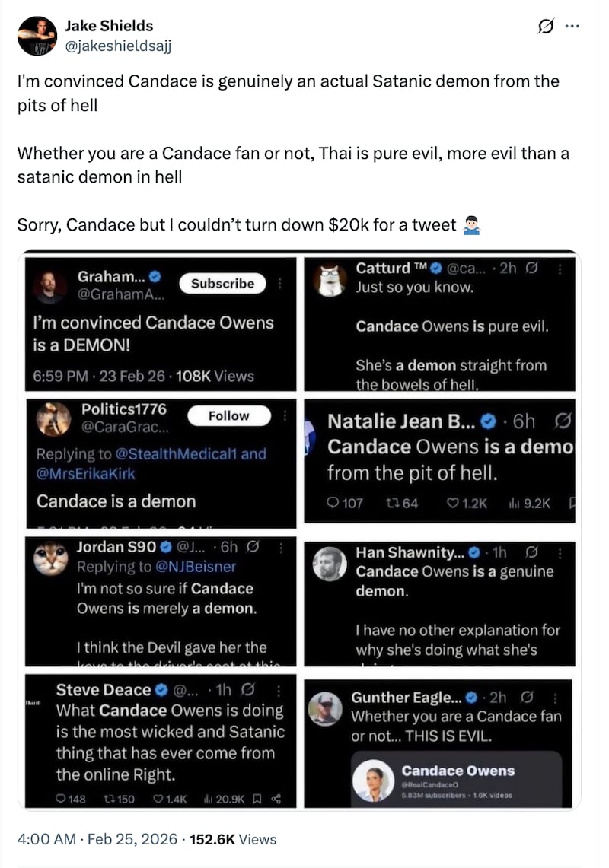Open the tweet's three-dot more menu

(572, 27)
